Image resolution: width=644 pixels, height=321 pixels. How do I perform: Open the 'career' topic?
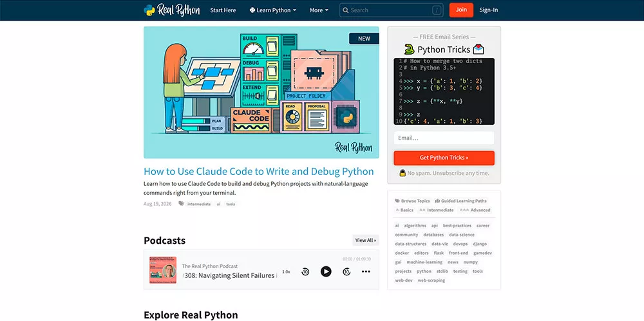pyautogui.click(x=483, y=225)
